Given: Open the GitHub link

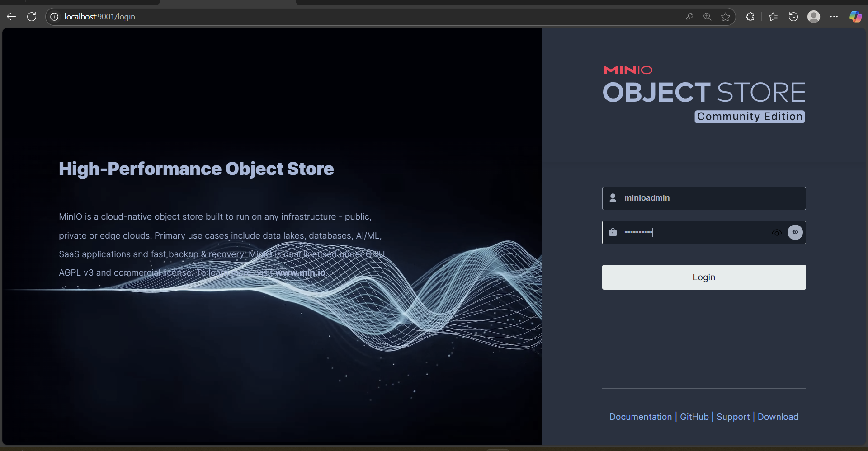Looking at the screenshot, I should (x=694, y=417).
